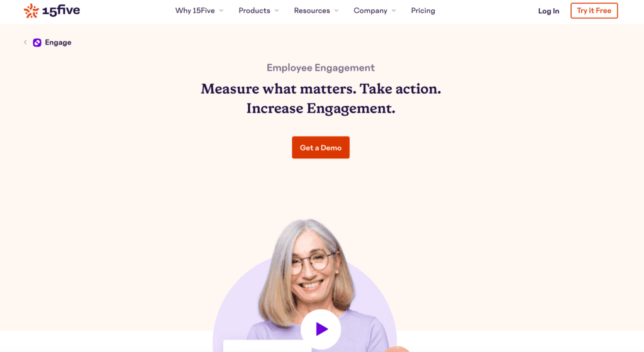Open the Products menu

254,11
